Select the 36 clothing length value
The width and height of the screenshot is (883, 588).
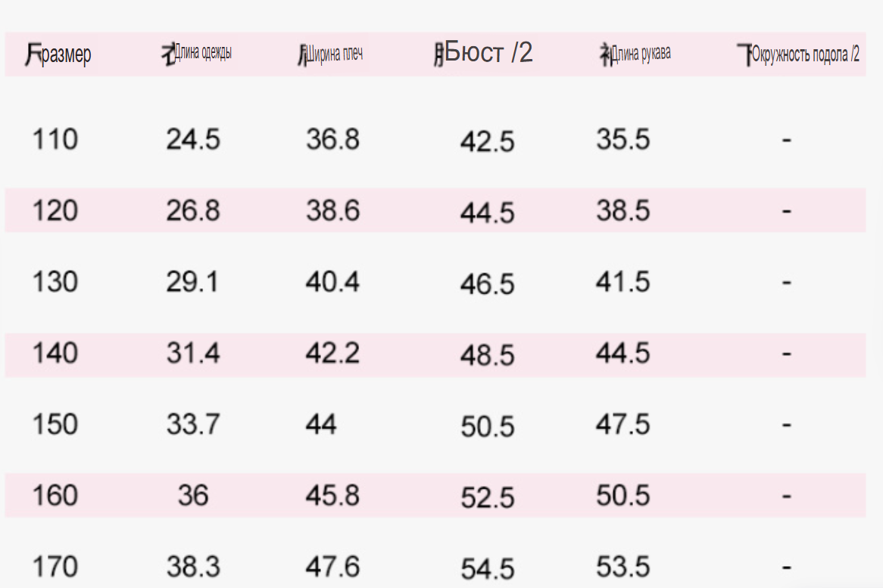193,495
